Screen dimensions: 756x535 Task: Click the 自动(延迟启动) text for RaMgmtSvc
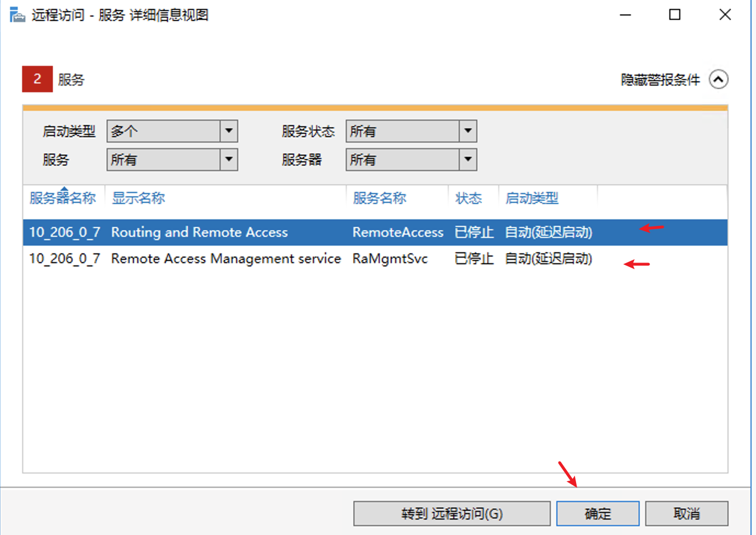click(548, 258)
